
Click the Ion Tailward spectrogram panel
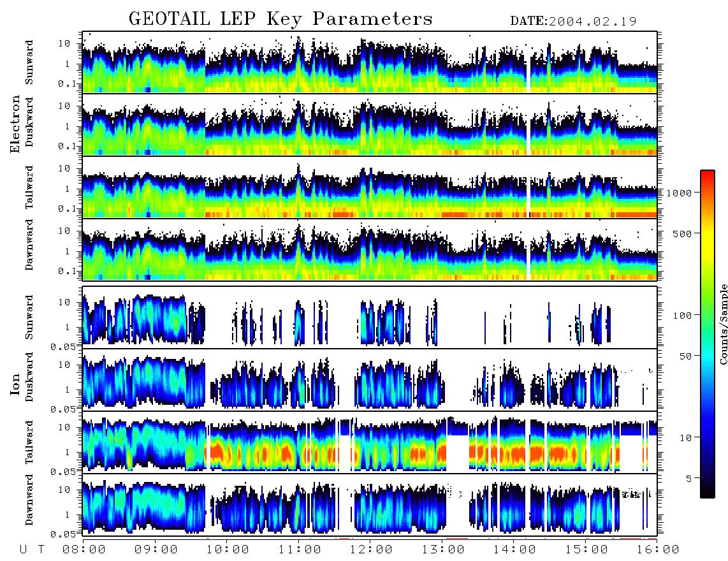pyautogui.click(x=370, y=442)
